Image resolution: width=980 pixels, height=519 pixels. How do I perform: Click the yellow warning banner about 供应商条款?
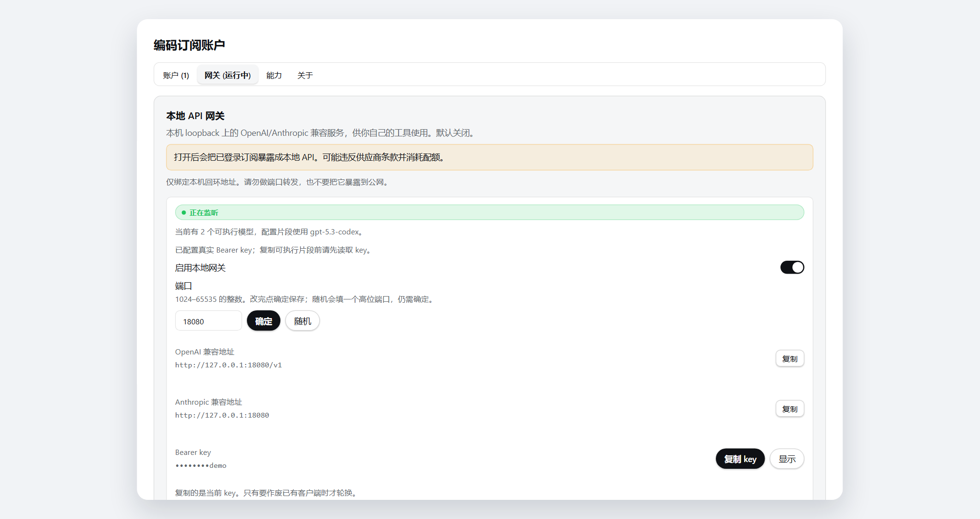point(490,157)
